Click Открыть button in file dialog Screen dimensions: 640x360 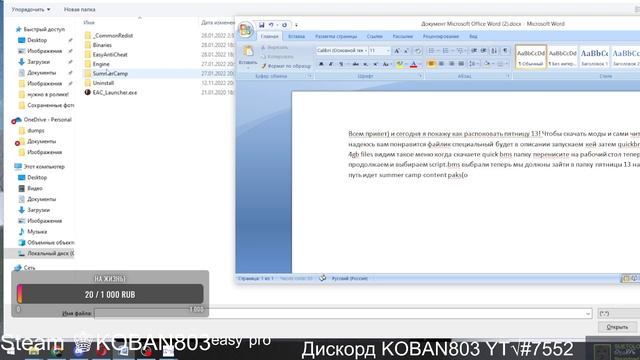(617, 327)
